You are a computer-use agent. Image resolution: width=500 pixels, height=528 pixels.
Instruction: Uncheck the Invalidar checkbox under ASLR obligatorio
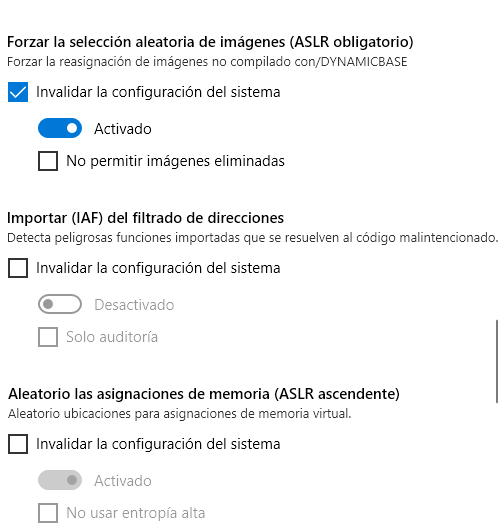(18, 92)
